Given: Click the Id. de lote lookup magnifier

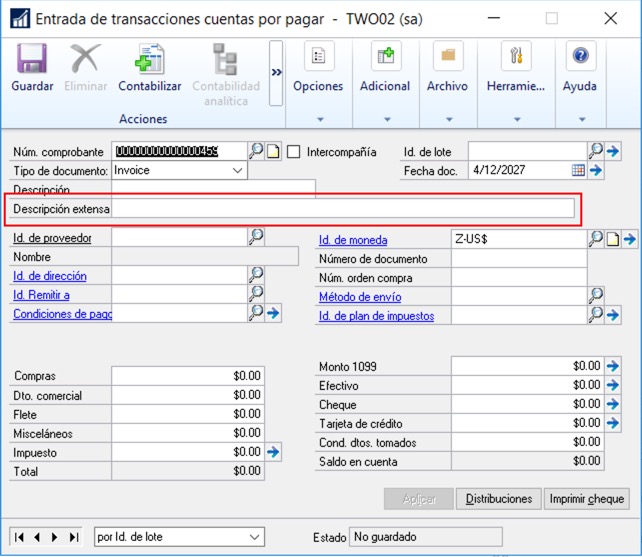Looking at the screenshot, I should pos(596,151).
